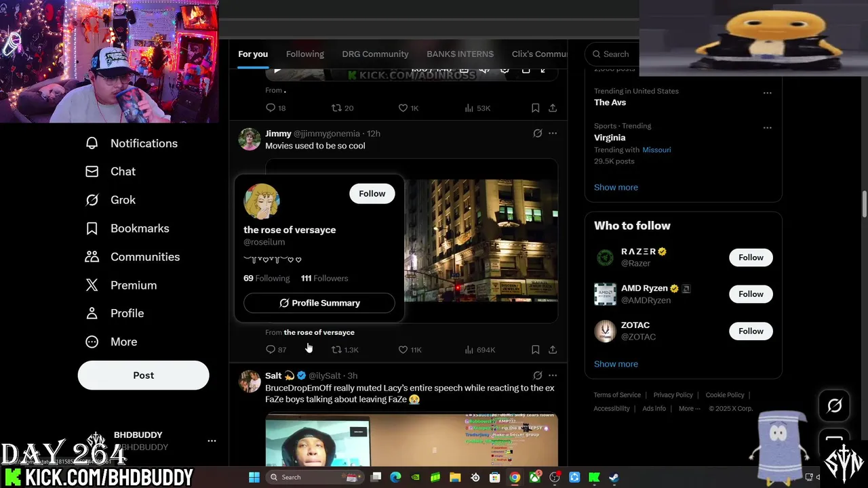Screen dimensions: 868x488
Task: Open Notifications from the sidebar
Action: click(132, 143)
